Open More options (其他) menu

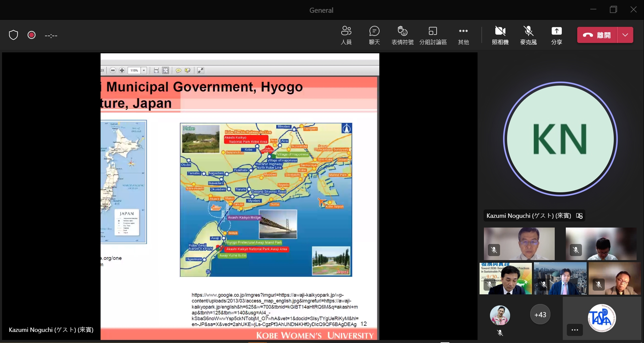463,35
